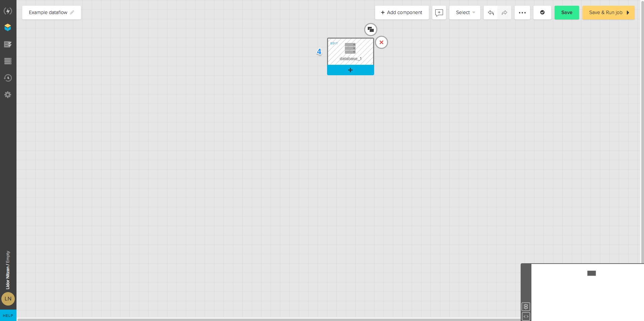Select the blue cube dataflow icon

[x=8, y=27]
